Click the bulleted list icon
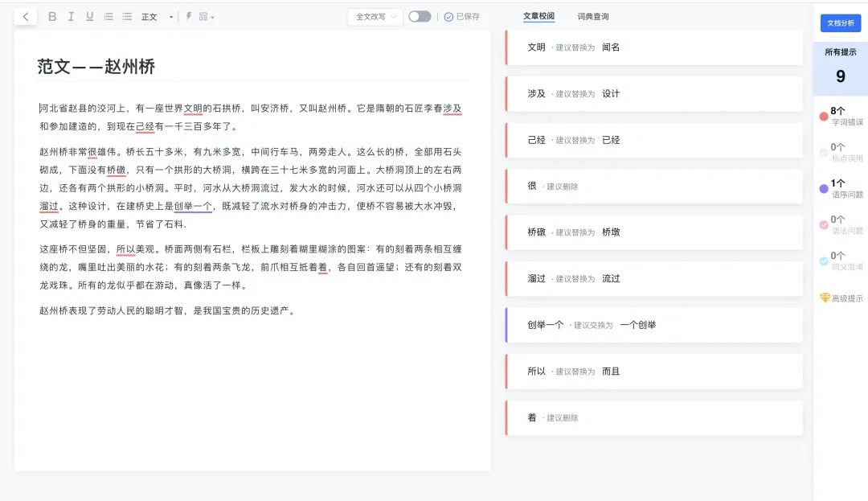The height and width of the screenshot is (501, 868). point(126,16)
